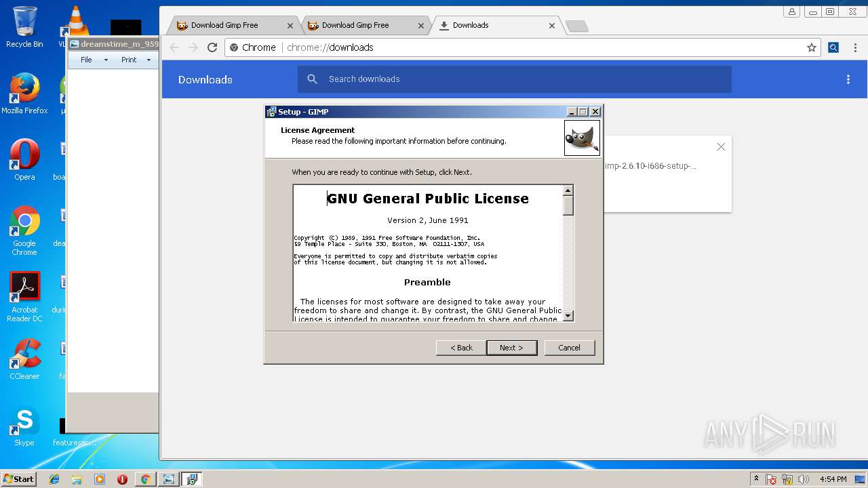Click Next in GIMP setup
The height and width of the screenshot is (488, 868).
[512, 348]
